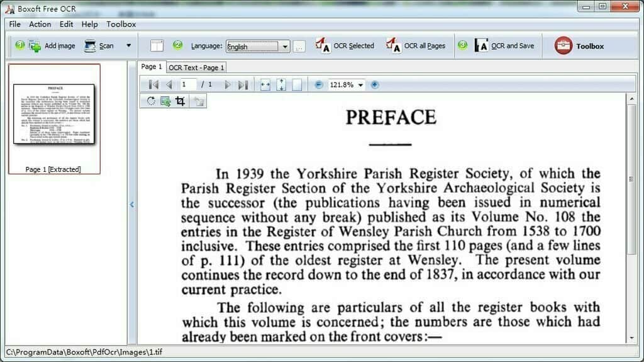Click the page layout icon beside Scan
The width and height of the screenshot is (644, 362).
click(x=157, y=46)
